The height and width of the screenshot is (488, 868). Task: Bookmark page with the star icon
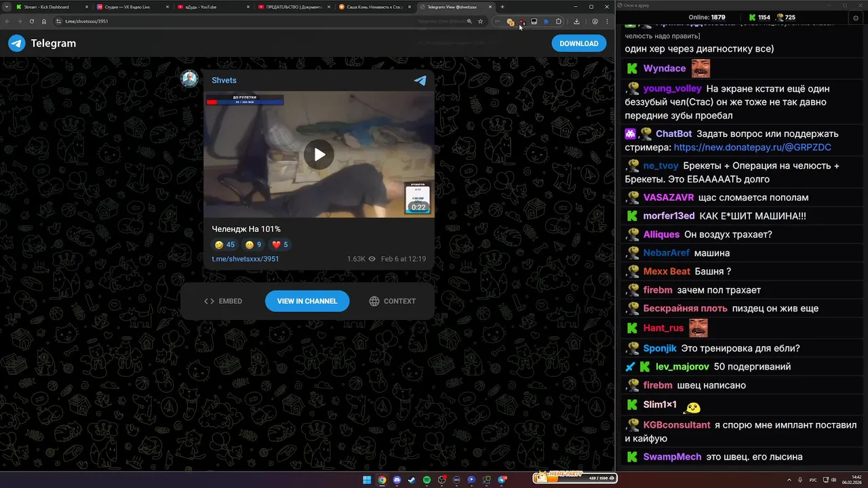[480, 21]
